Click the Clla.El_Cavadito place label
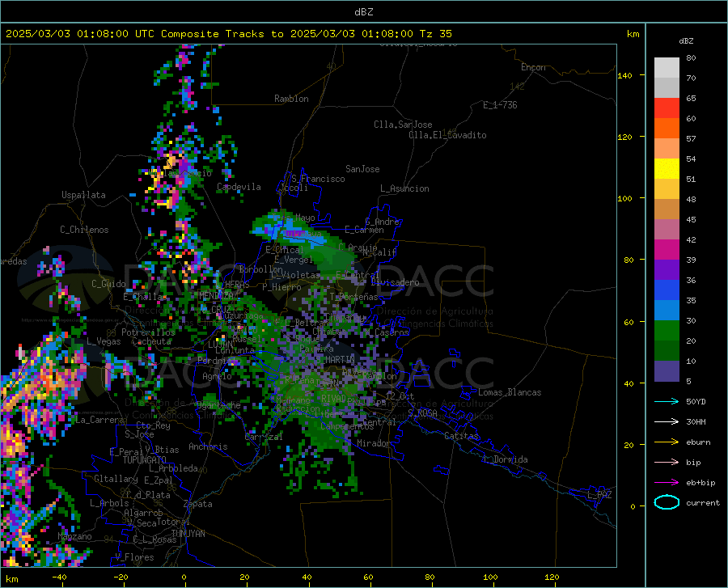The width and height of the screenshot is (728, 588). click(447, 135)
